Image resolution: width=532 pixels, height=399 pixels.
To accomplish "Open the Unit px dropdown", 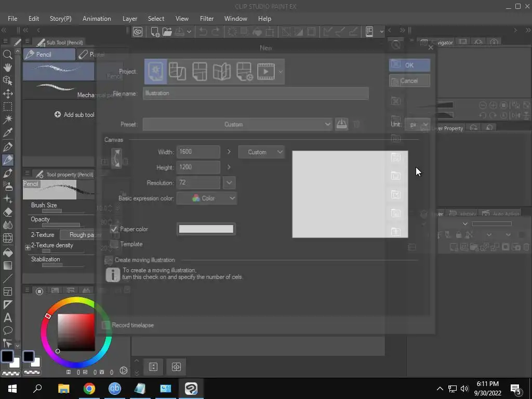I will [417, 125].
